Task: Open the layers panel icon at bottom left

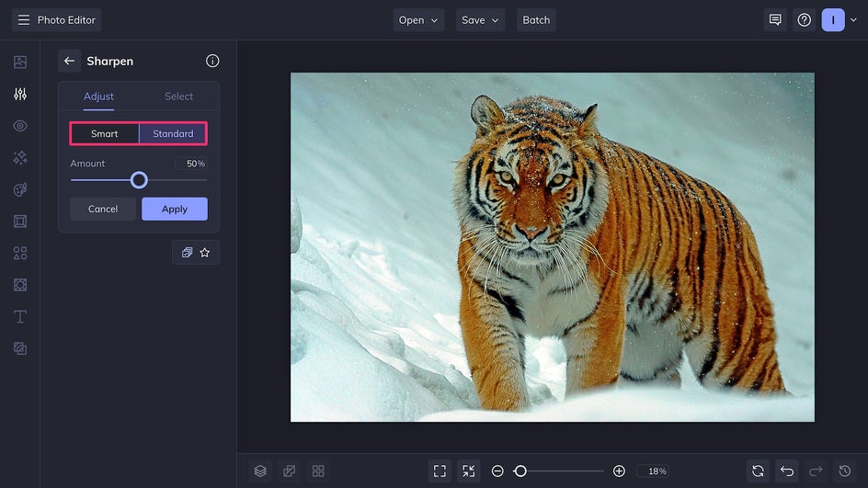Action: pos(260,471)
